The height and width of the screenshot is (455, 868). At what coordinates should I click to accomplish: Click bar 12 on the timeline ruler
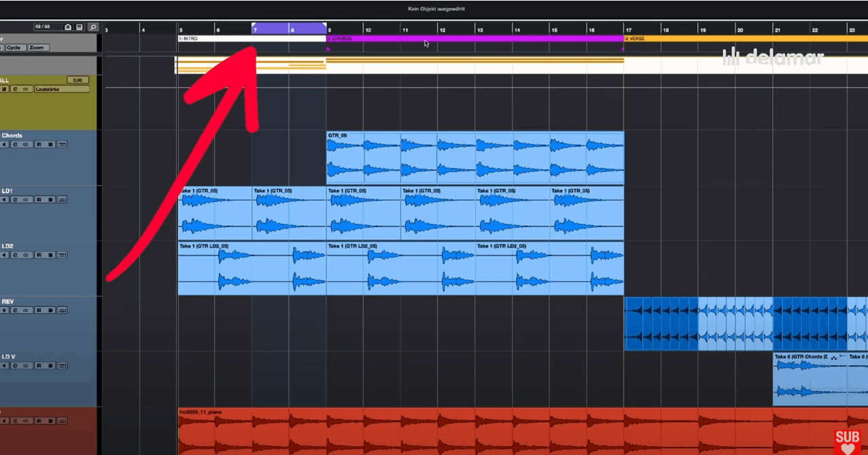[442, 30]
